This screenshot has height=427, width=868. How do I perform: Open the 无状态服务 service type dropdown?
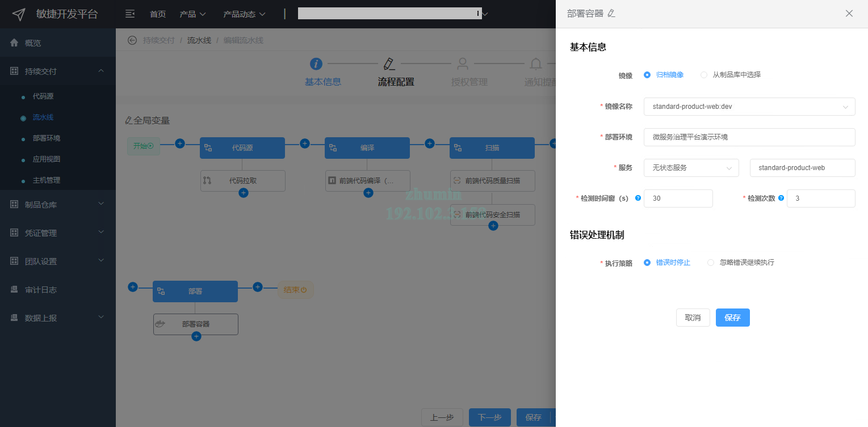tap(691, 168)
